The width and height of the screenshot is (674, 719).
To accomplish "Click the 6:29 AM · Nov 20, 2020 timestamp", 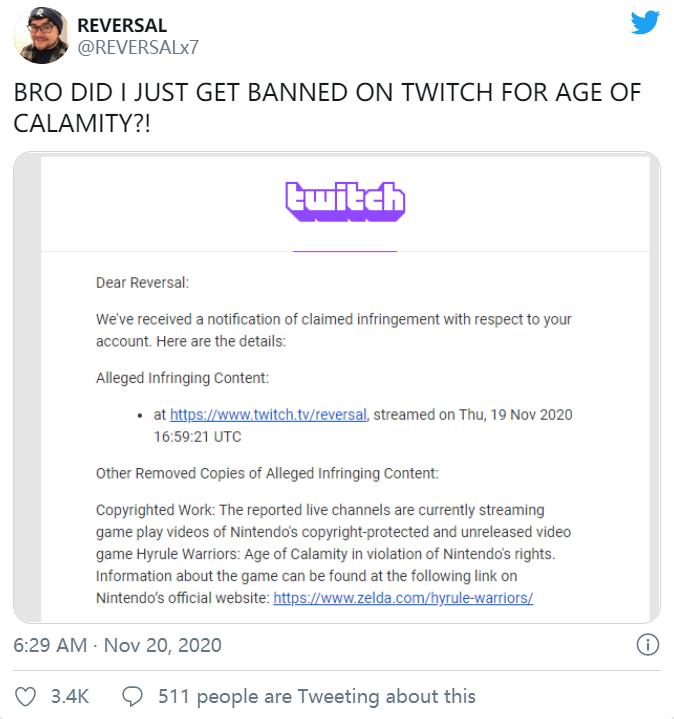I will click(117, 645).
